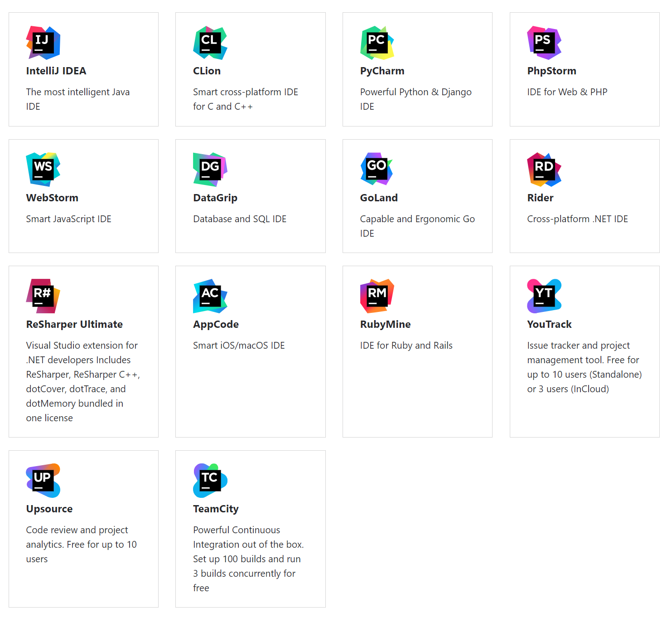This screenshot has width=672, height=618.
Task: Select the GoLand product title
Action: [379, 198]
